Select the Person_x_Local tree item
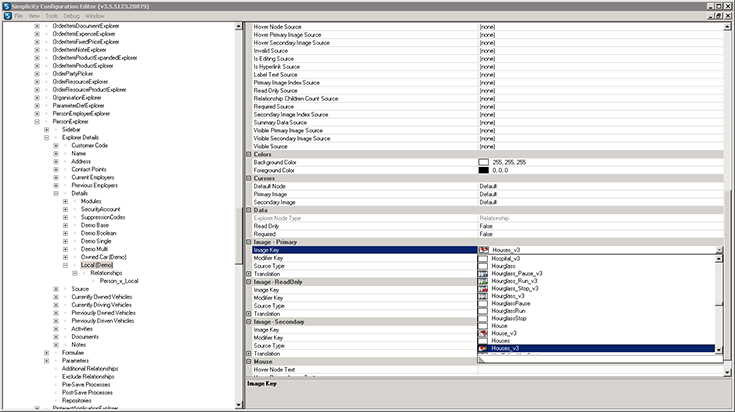Screen dimensions: 735x412 point(119,281)
